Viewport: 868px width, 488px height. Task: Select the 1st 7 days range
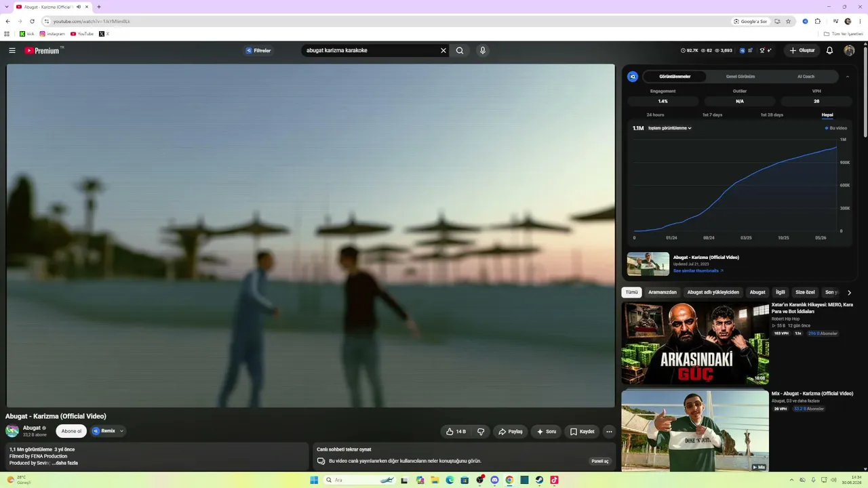[x=712, y=115]
